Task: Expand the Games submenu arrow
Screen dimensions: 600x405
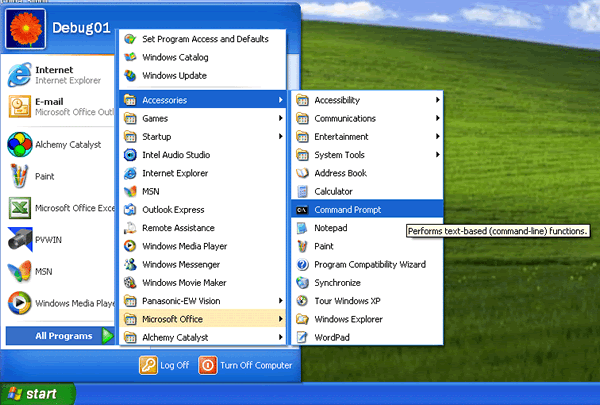Action: point(280,118)
